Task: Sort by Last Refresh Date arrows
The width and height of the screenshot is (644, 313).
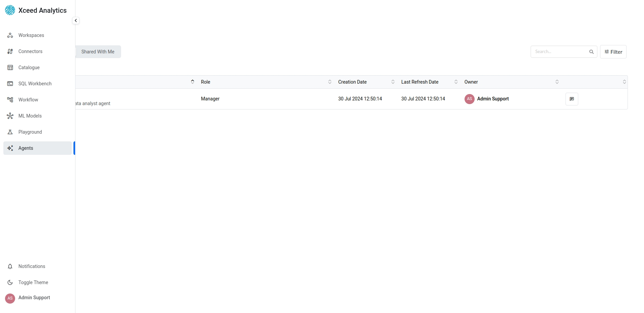Action: pyautogui.click(x=456, y=82)
